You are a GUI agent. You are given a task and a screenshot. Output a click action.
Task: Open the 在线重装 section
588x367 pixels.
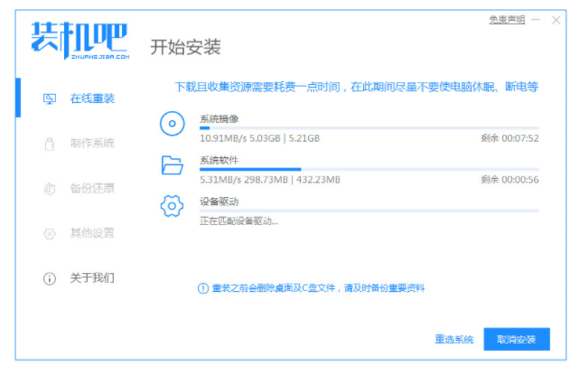point(93,99)
